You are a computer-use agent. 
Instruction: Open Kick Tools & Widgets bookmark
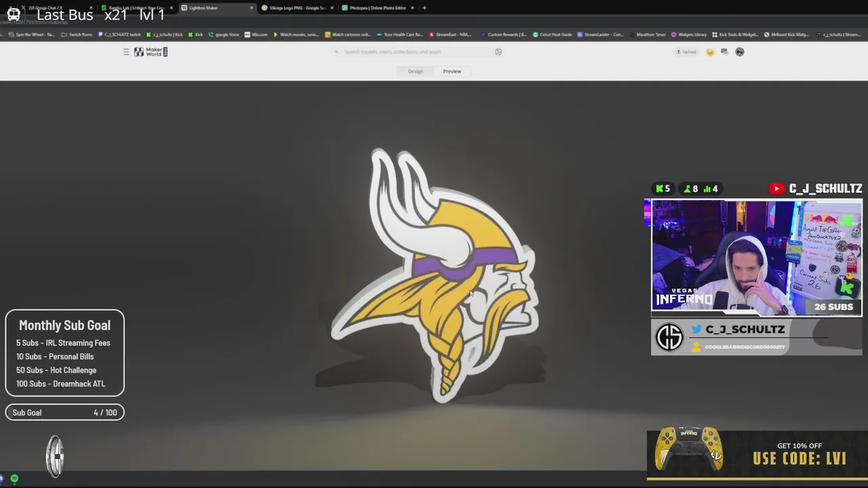tap(735, 35)
